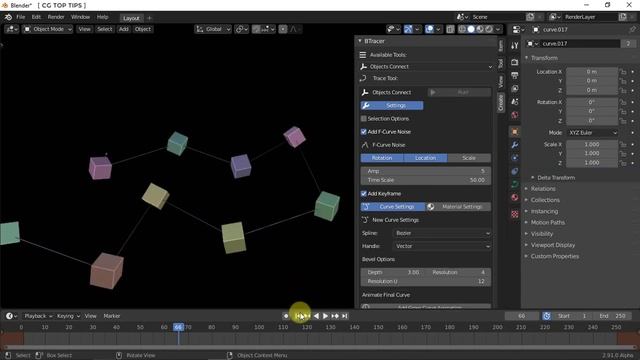Viewport: 640px width, 360px height.
Task: Toggle Scale noise button
Action: 469,158
